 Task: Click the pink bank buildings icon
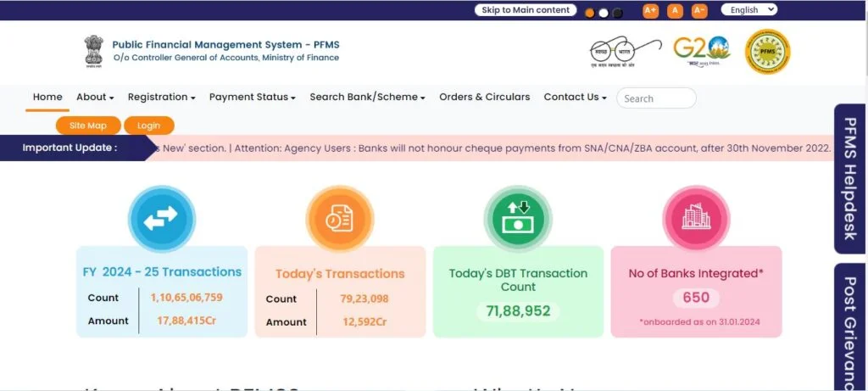[x=696, y=219]
